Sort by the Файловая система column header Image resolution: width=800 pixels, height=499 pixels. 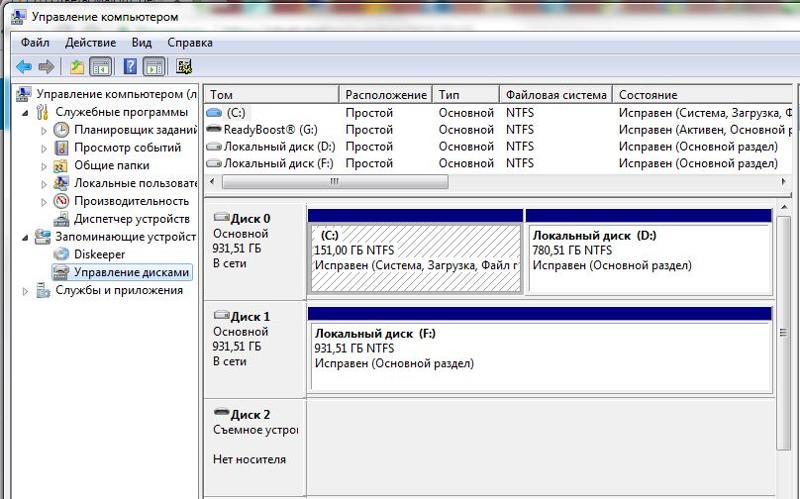(x=556, y=94)
